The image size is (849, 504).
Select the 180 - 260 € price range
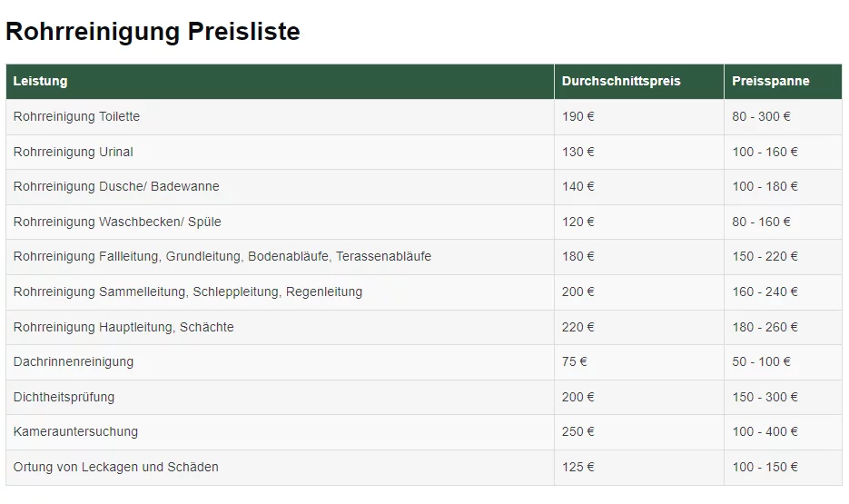[x=765, y=327]
